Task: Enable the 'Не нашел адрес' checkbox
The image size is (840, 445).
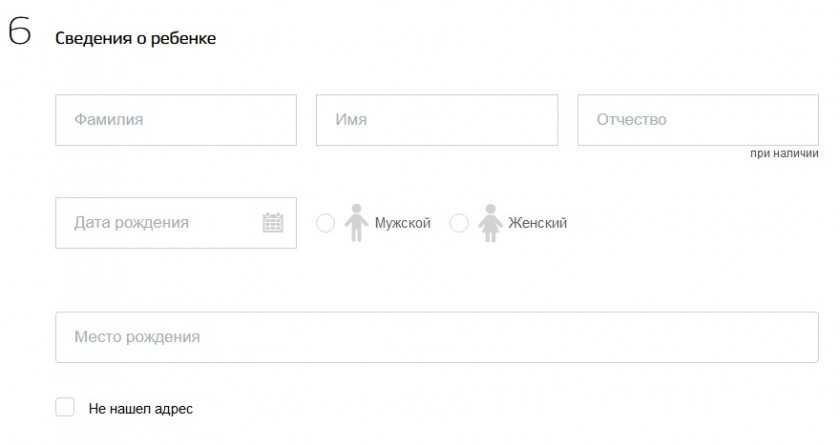Action: point(65,407)
